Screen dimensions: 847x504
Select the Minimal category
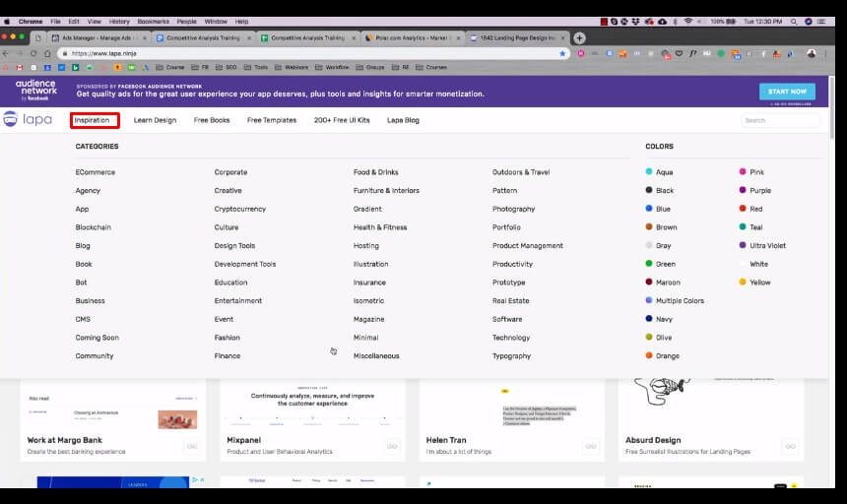pos(365,338)
